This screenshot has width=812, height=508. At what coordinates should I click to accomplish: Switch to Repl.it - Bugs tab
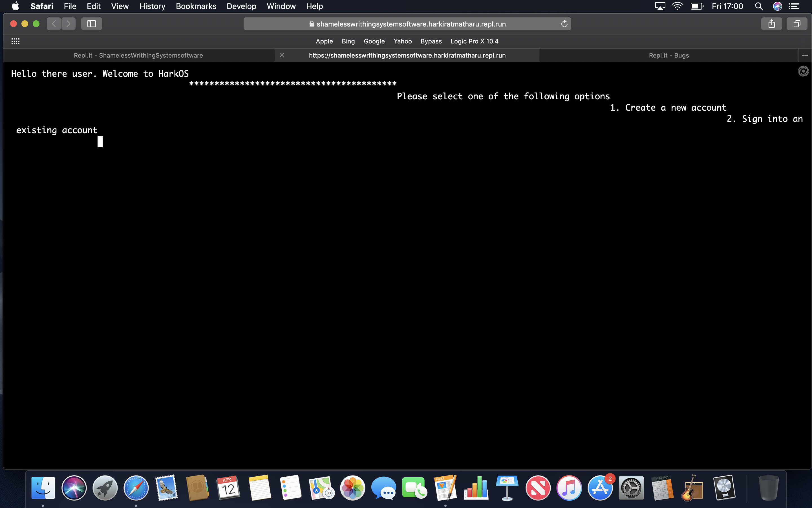click(669, 55)
